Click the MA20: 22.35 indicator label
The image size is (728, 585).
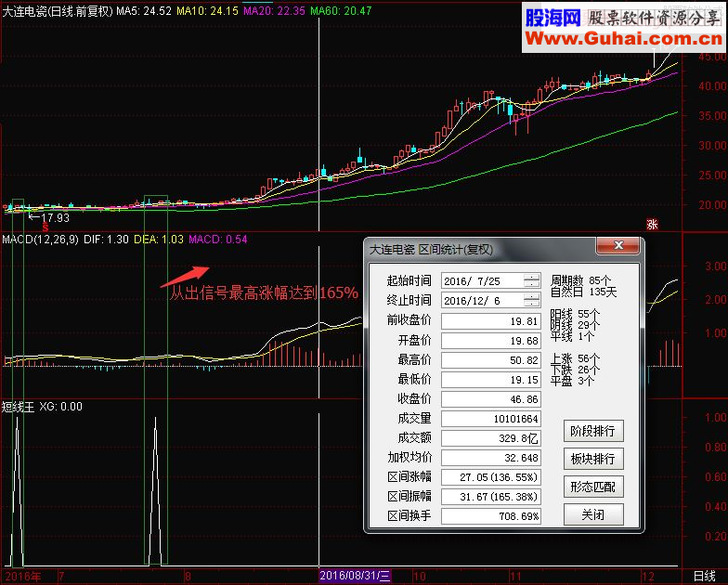(x=275, y=11)
